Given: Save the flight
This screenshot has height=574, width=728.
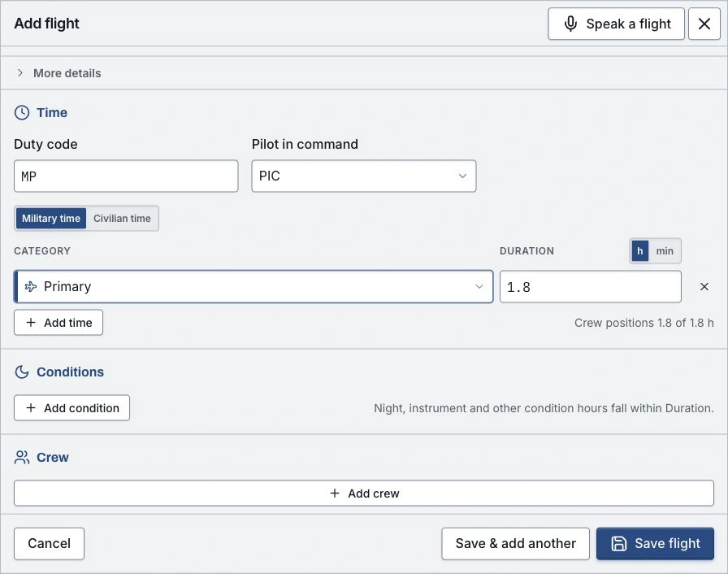Looking at the screenshot, I should [x=655, y=543].
